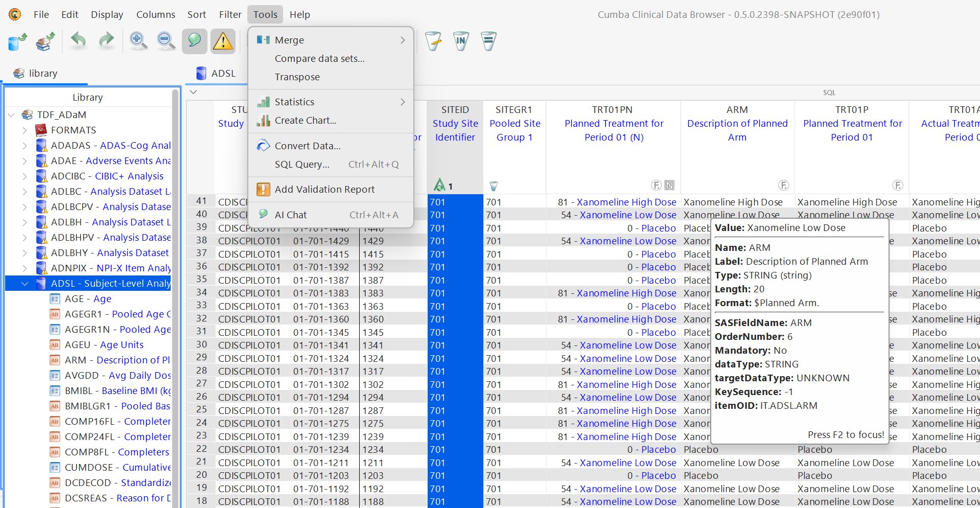Click the numeric type icon beside BMIBL
Viewport: 980px width, 508px height.
[x=55, y=391]
